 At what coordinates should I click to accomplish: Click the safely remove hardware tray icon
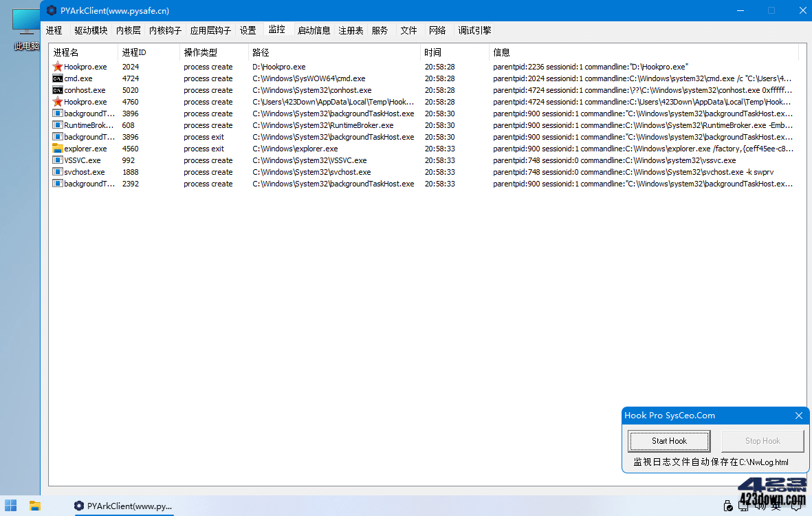(727, 506)
